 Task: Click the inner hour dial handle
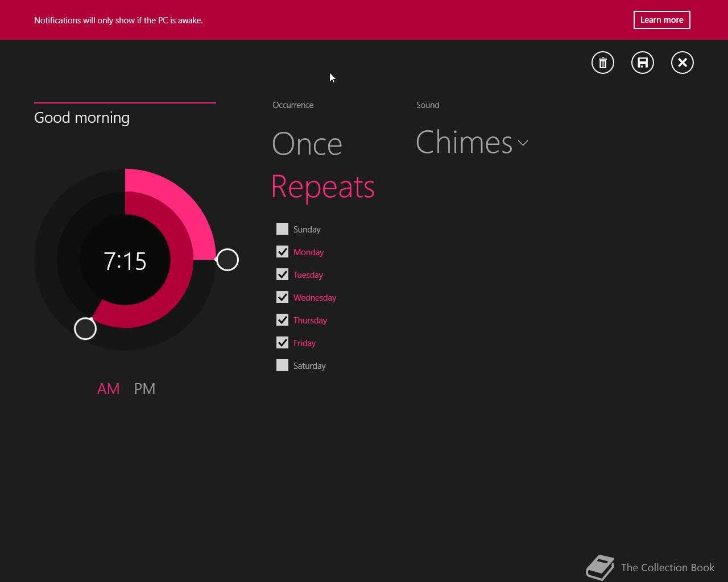[x=85, y=329]
